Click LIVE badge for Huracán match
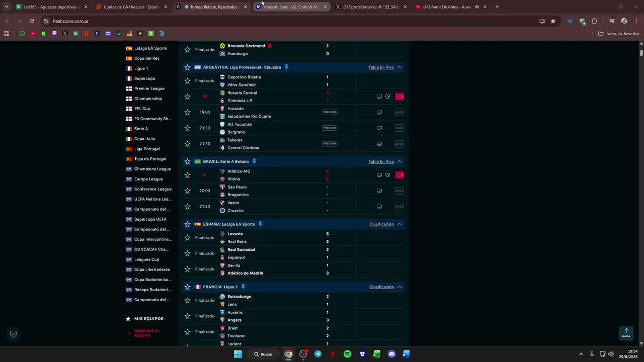This screenshot has width=644, height=362. click(399, 112)
